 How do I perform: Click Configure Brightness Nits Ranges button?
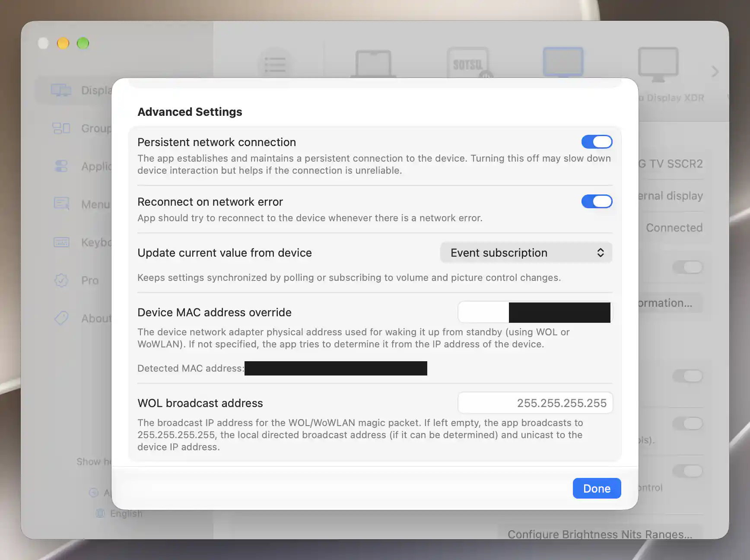pos(600,534)
